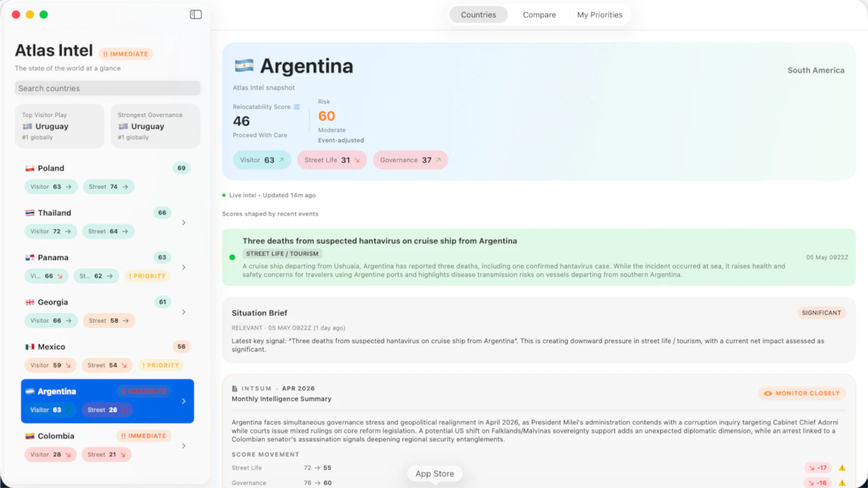Click Mexico's PRIORITY tag

click(161, 365)
